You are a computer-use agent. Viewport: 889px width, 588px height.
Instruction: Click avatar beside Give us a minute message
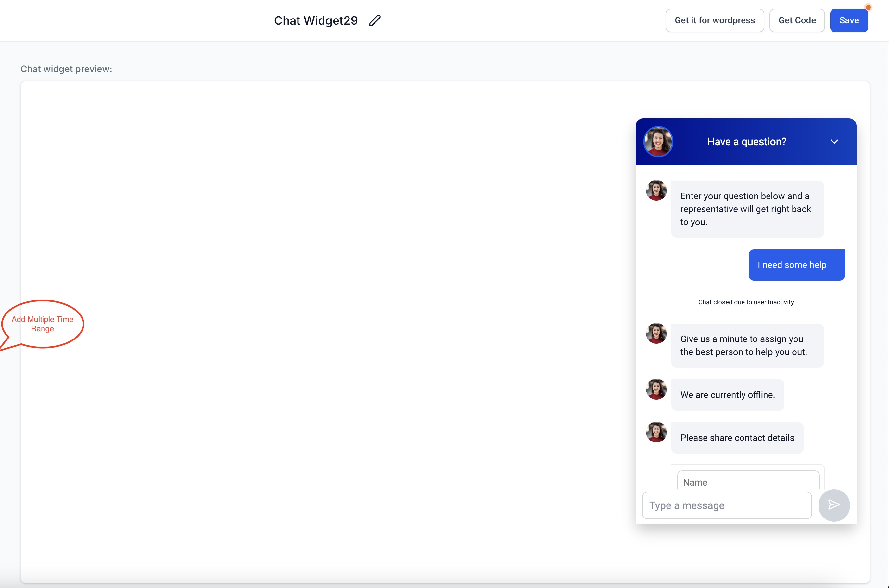coord(656,333)
